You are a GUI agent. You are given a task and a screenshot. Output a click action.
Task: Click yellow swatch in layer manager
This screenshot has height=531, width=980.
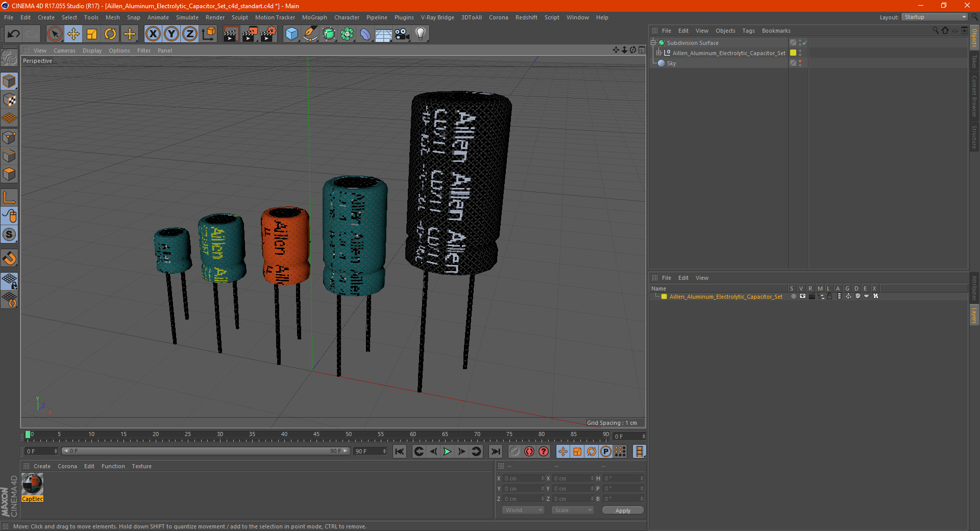point(664,297)
